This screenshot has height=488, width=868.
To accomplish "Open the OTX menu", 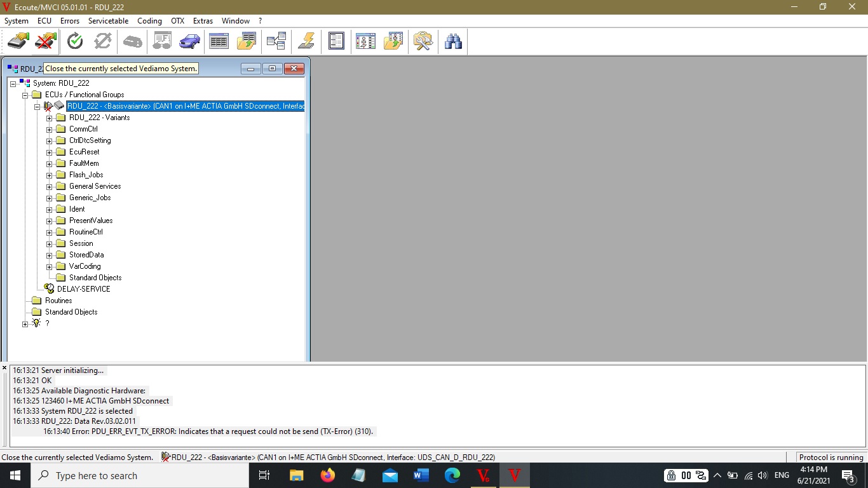I will click(x=177, y=21).
